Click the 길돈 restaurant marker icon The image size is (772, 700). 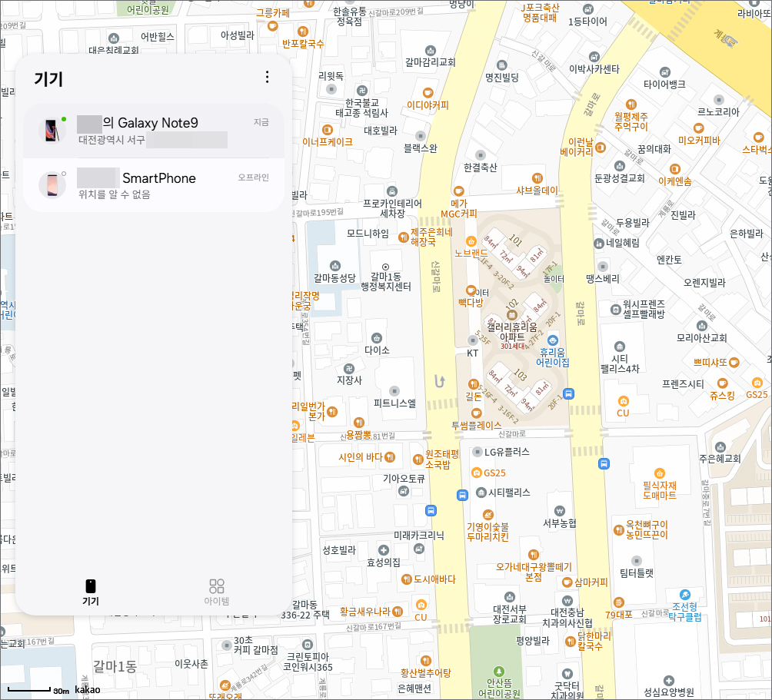473,383
